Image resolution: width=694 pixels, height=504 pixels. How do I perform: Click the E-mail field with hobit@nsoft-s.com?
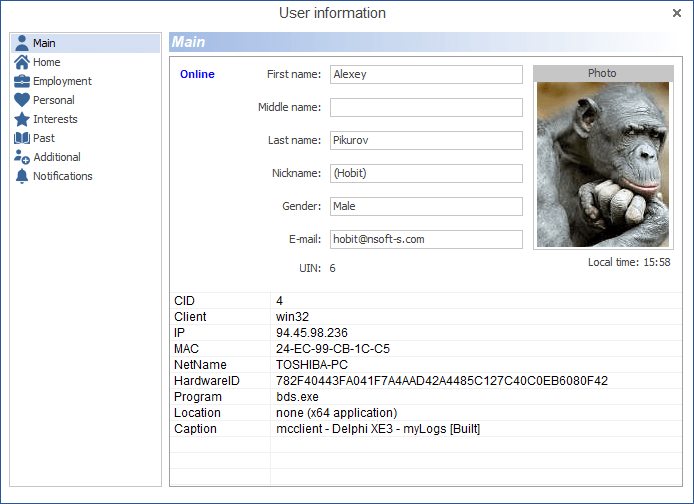click(x=426, y=240)
